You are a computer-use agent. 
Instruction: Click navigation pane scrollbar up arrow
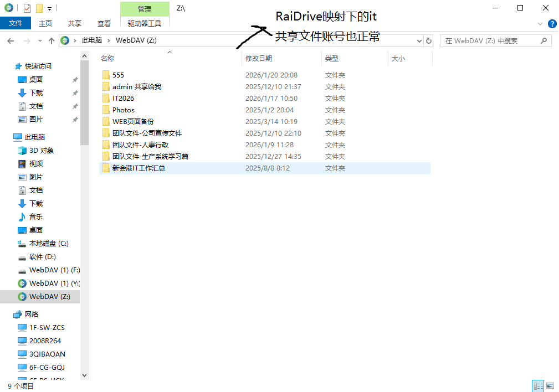85,56
